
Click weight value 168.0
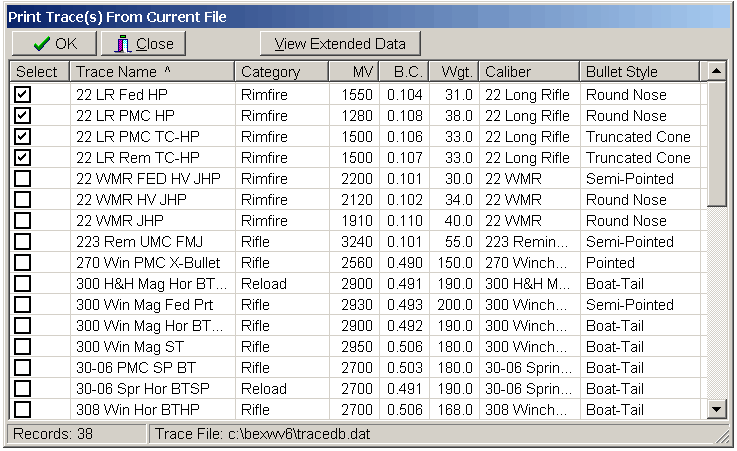[455, 409]
